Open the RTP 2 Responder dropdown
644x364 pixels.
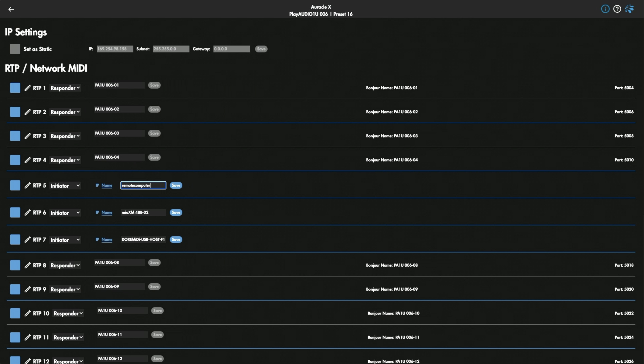[65, 112]
